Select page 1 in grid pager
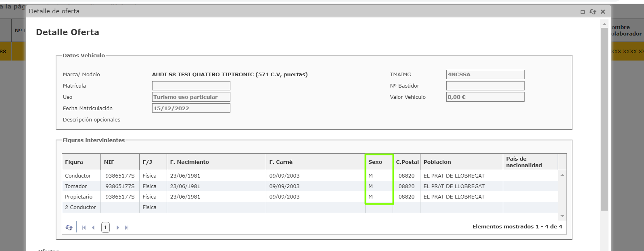The height and width of the screenshot is (251, 644). (105, 228)
